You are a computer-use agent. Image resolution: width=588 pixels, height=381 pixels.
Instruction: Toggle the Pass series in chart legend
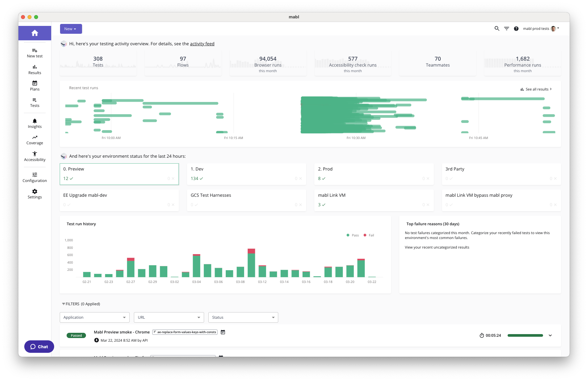353,235
